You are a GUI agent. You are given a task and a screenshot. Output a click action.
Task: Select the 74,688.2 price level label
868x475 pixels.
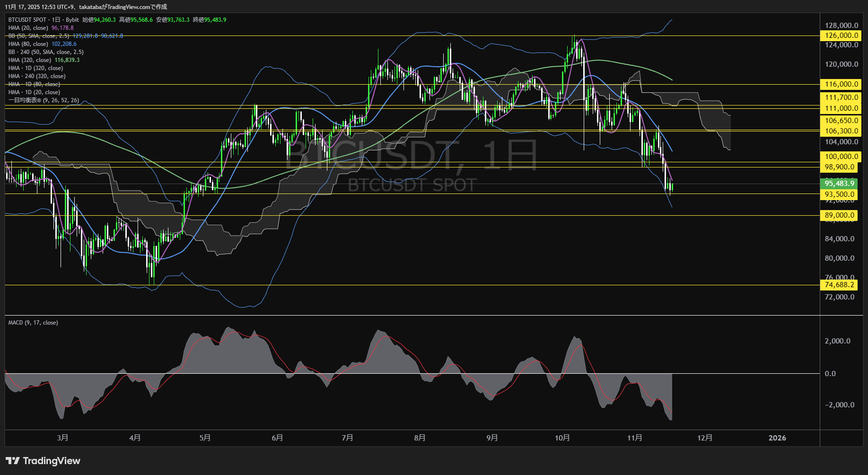tap(840, 285)
